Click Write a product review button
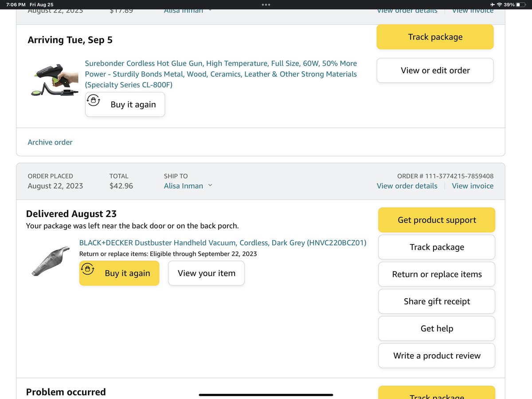 (x=437, y=356)
